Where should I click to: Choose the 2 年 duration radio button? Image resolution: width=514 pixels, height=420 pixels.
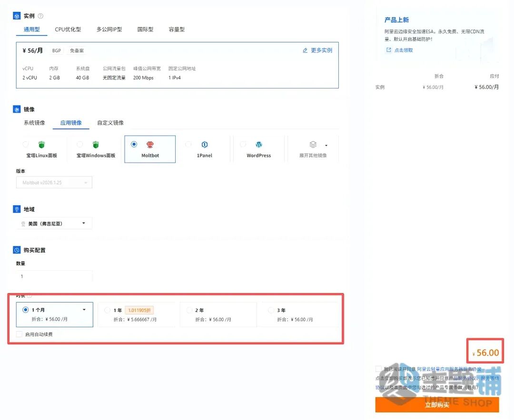pos(189,310)
